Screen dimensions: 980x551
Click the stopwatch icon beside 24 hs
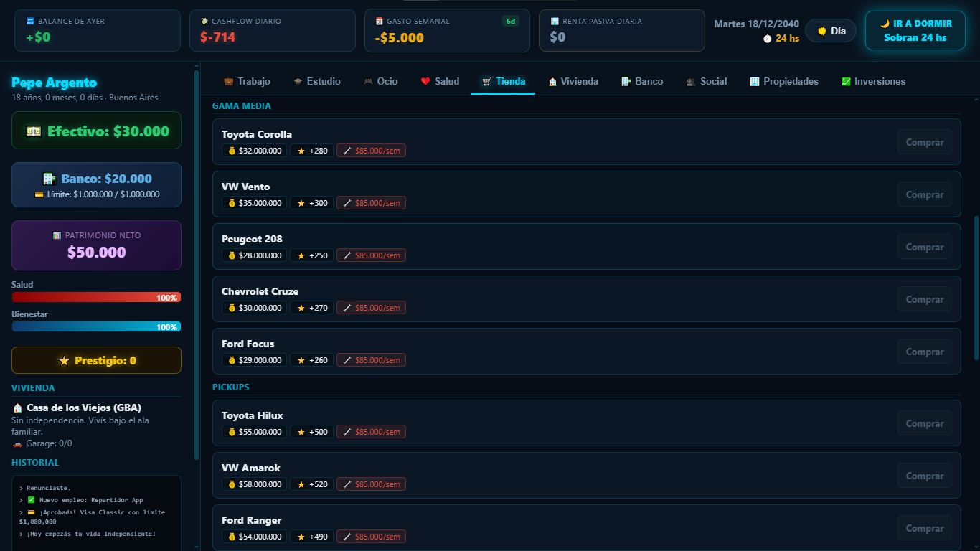click(x=768, y=39)
